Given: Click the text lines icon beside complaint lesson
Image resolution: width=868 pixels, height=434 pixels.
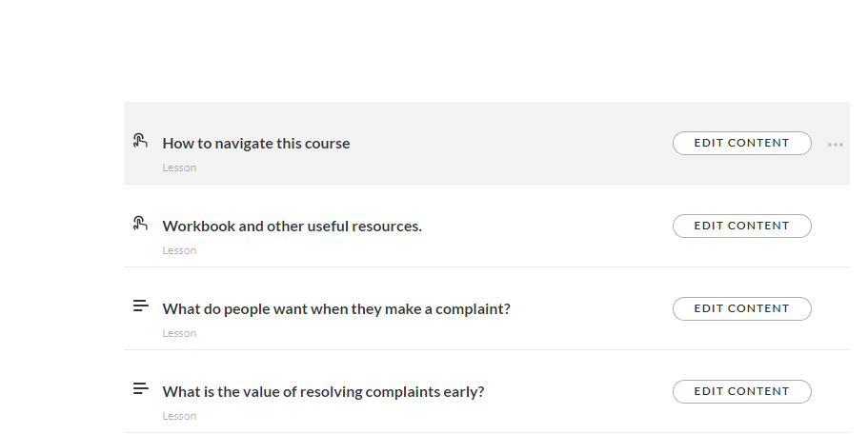Looking at the screenshot, I should tap(140, 306).
